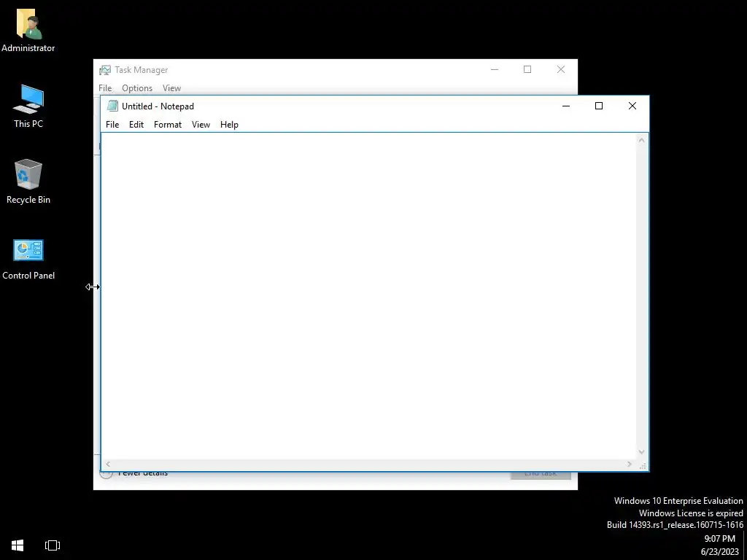Click the Task Manager title bar icon

pyautogui.click(x=105, y=70)
